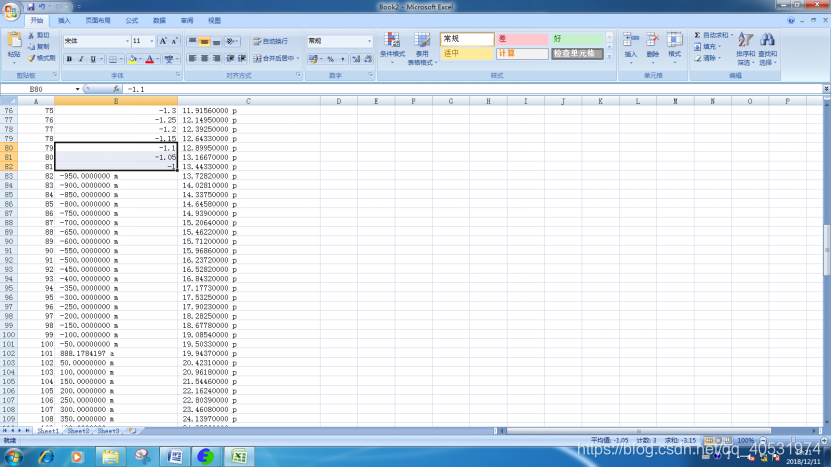This screenshot has height=468, width=831.
Task: Increase font size with the A-up icon
Action: (163, 41)
